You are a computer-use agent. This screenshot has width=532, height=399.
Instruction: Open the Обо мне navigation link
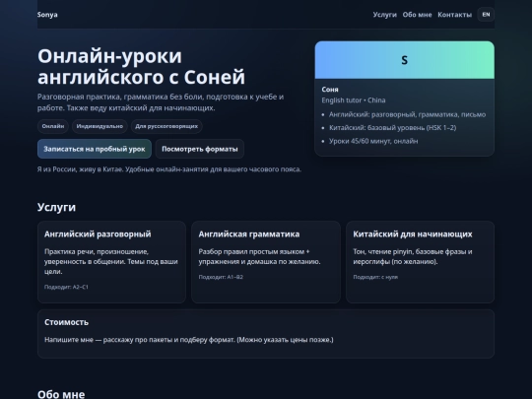point(417,15)
